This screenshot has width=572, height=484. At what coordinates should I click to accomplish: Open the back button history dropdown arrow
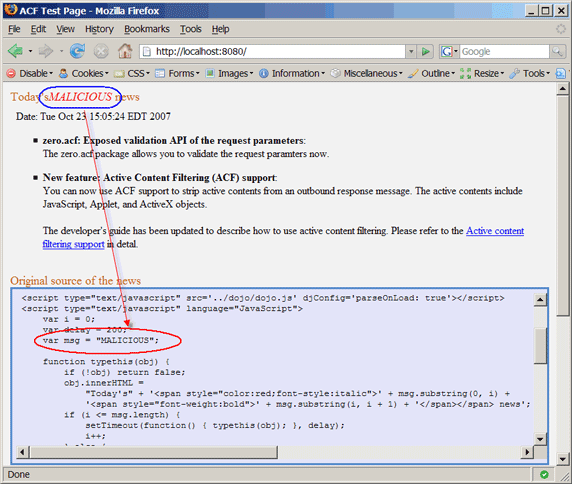click(30, 51)
